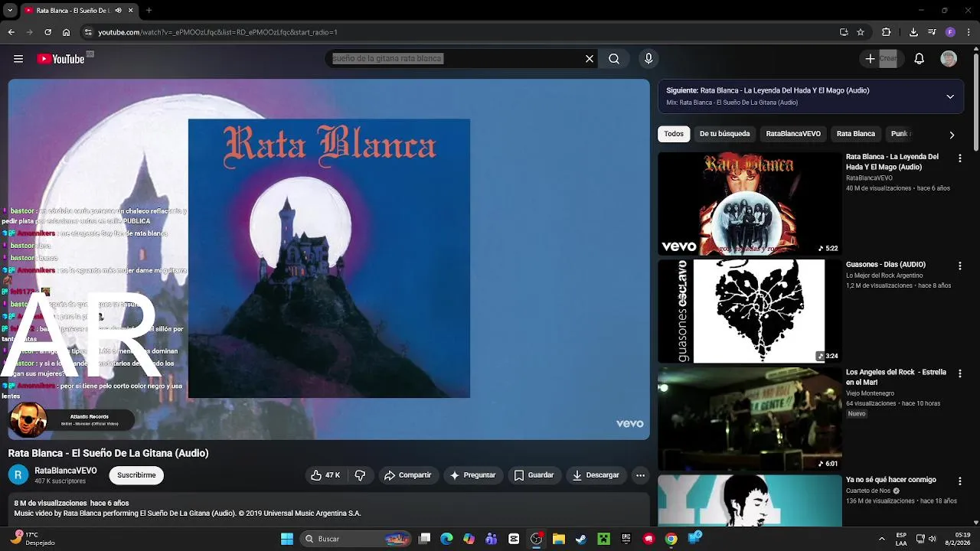The width and height of the screenshot is (980, 551).
Task: Open options for Ya no sé qué hacer conmigo
Action: [x=959, y=481]
